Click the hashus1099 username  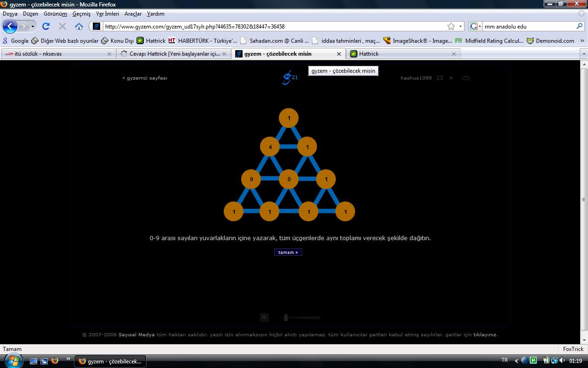(x=416, y=78)
